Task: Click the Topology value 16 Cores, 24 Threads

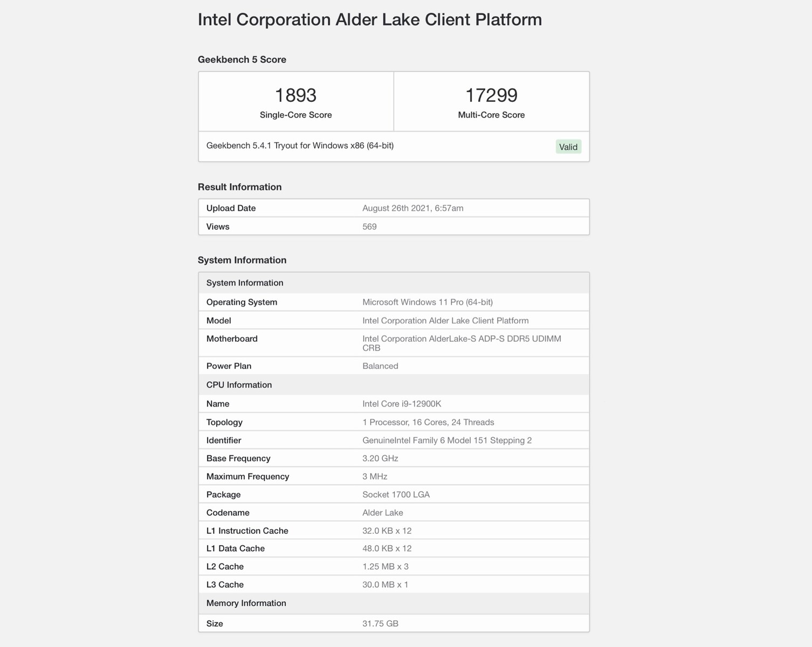Action: pyautogui.click(x=428, y=422)
